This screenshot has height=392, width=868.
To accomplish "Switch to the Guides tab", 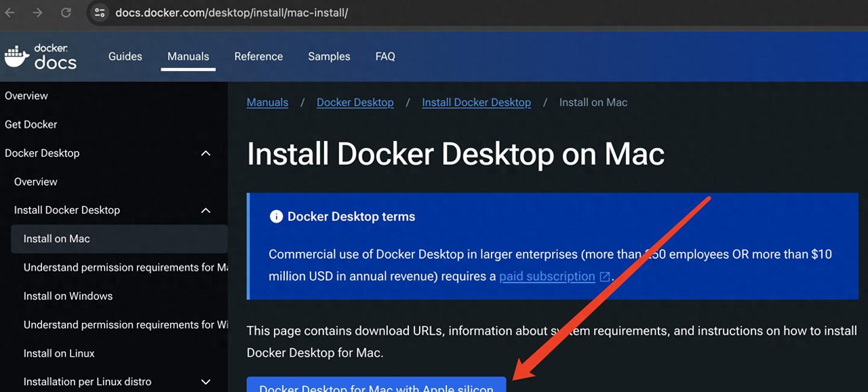I will (125, 56).
